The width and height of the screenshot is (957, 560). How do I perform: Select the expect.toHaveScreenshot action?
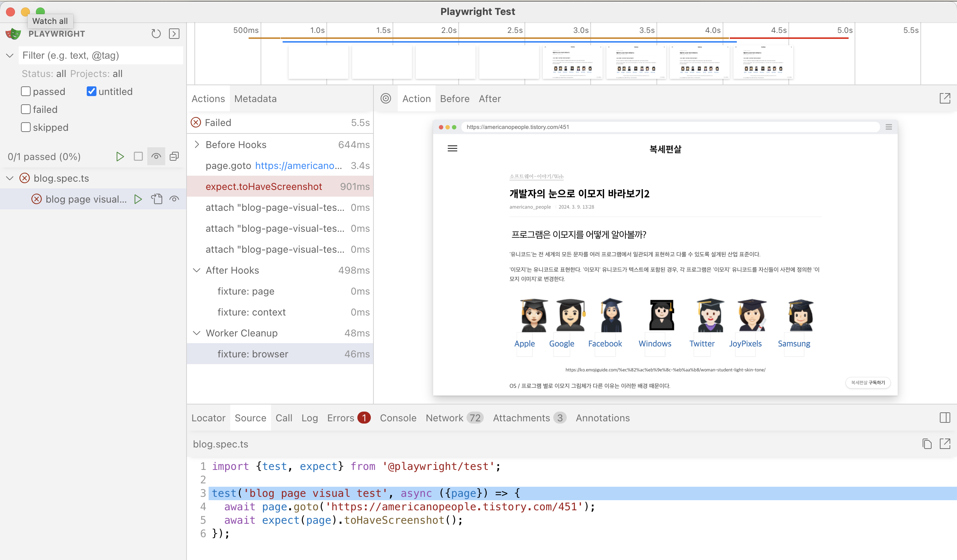264,187
